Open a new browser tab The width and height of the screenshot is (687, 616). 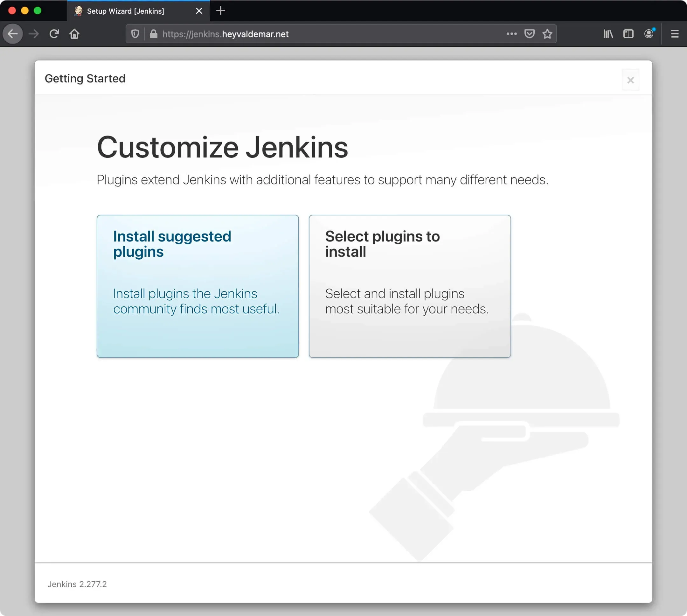(220, 11)
